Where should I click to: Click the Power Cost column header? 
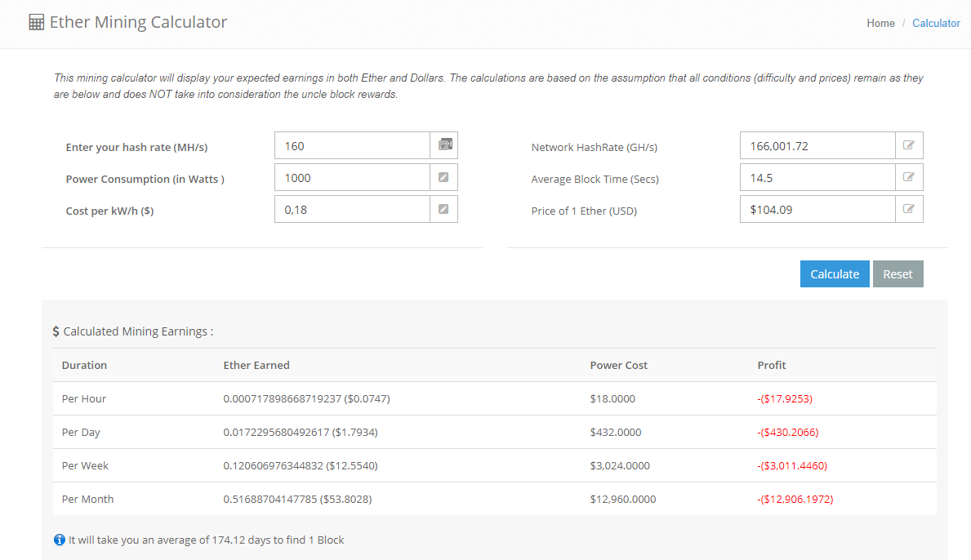click(x=619, y=365)
